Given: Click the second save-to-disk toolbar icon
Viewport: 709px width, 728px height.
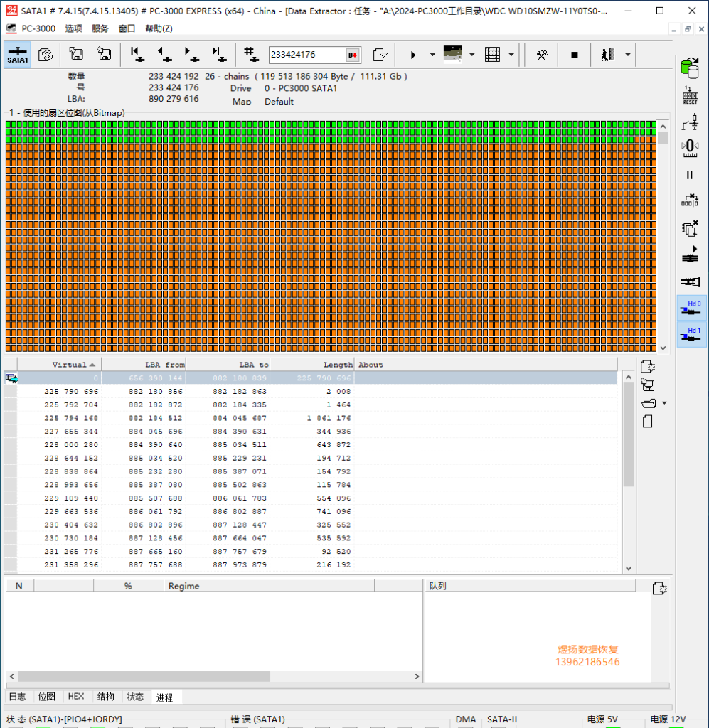Looking at the screenshot, I should pos(104,54).
